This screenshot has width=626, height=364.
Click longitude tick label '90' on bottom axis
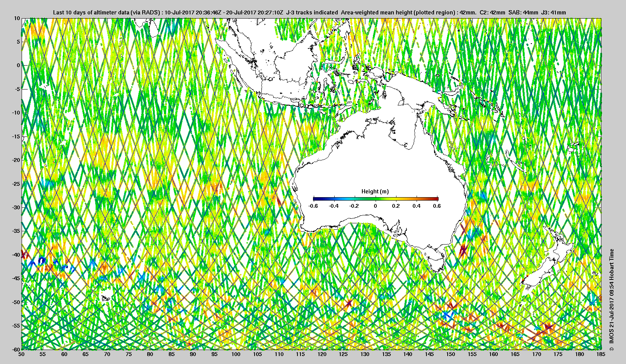tap(193, 354)
